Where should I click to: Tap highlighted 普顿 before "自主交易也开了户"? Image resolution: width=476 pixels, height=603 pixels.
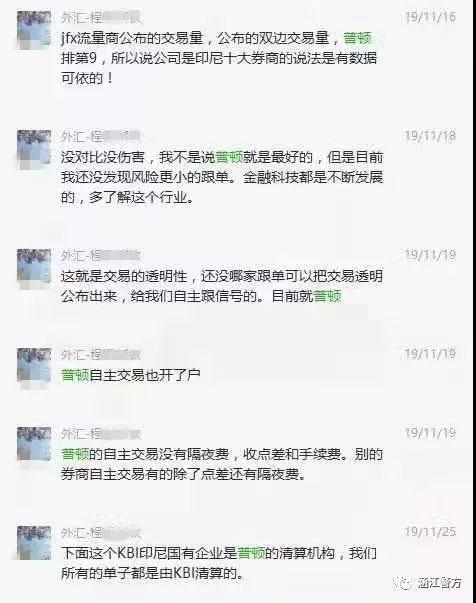point(75,375)
